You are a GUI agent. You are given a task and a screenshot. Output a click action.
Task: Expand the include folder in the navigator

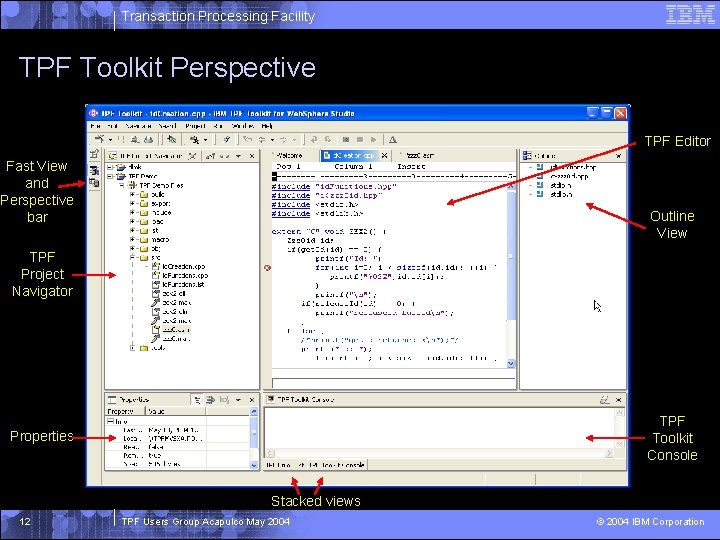click(x=132, y=213)
